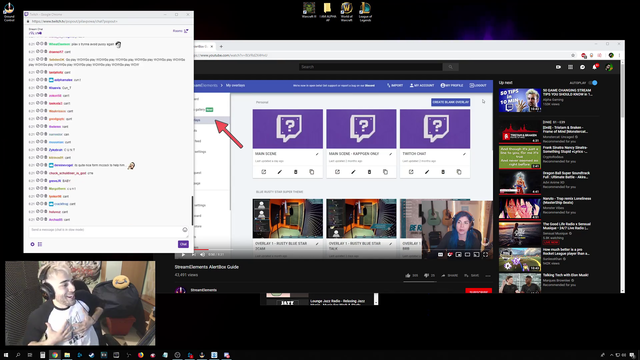This screenshot has width=640, height=360.
Task: Click the Twitch popout chat address bar
Action: [x=108, y=21]
